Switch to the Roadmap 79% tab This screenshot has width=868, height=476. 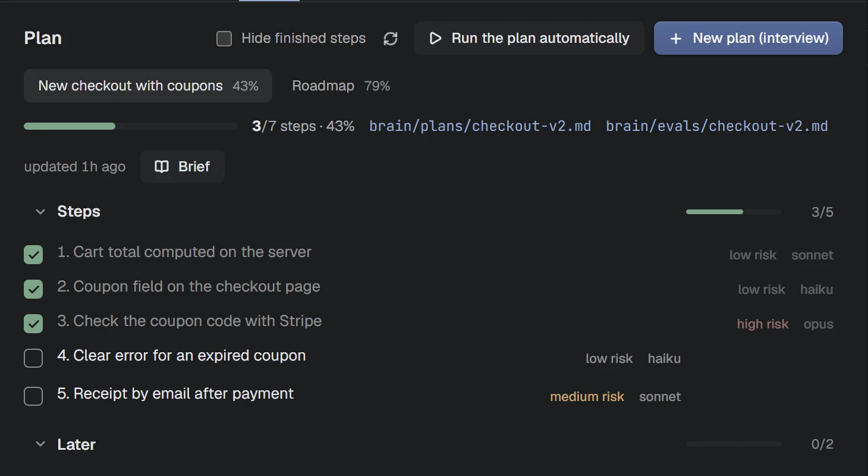[341, 86]
